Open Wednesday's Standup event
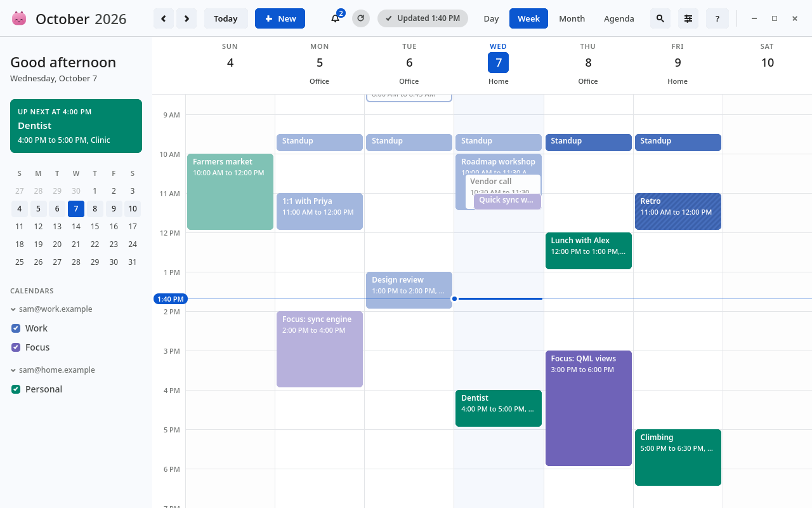This screenshot has height=508, width=812. point(499,142)
